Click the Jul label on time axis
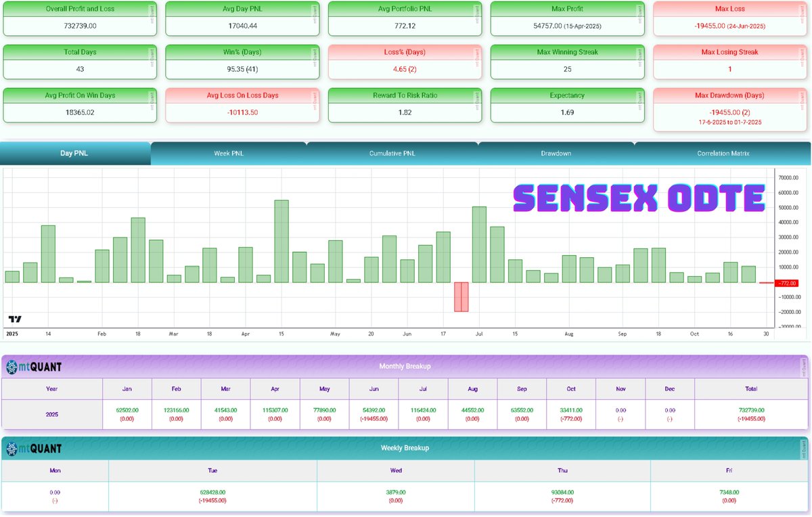The width and height of the screenshot is (812, 517). click(479, 334)
